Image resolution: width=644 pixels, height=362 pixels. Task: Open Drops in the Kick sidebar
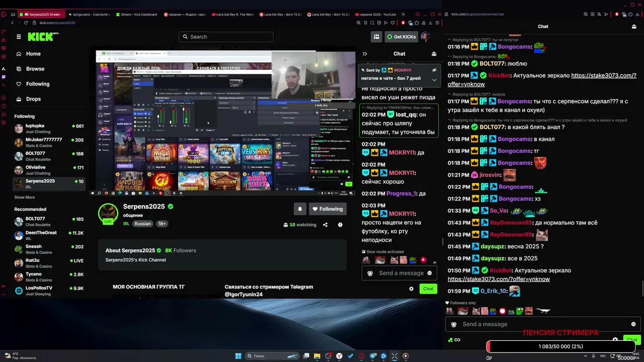[x=33, y=99]
